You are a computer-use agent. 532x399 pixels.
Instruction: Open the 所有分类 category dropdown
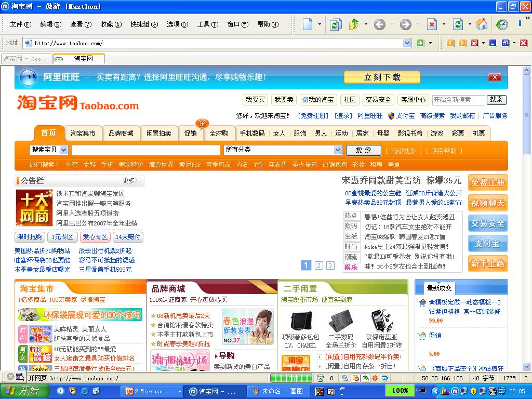click(338, 150)
